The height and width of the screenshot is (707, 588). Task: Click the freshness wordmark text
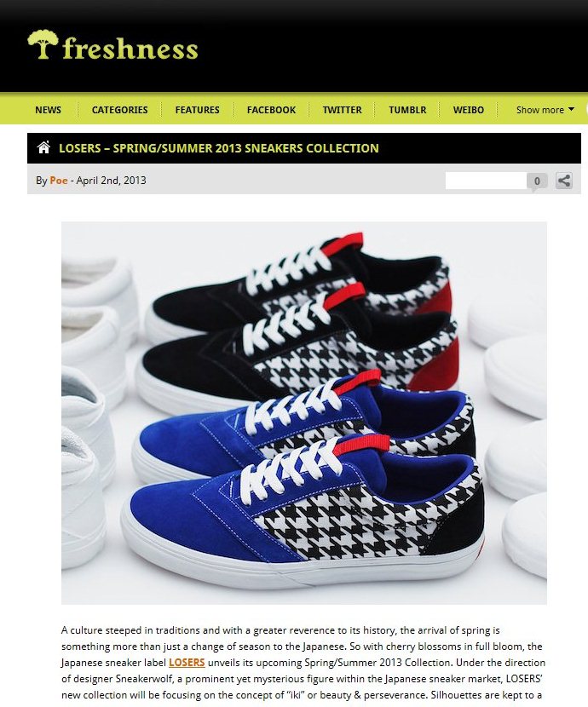[x=130, y=49]
